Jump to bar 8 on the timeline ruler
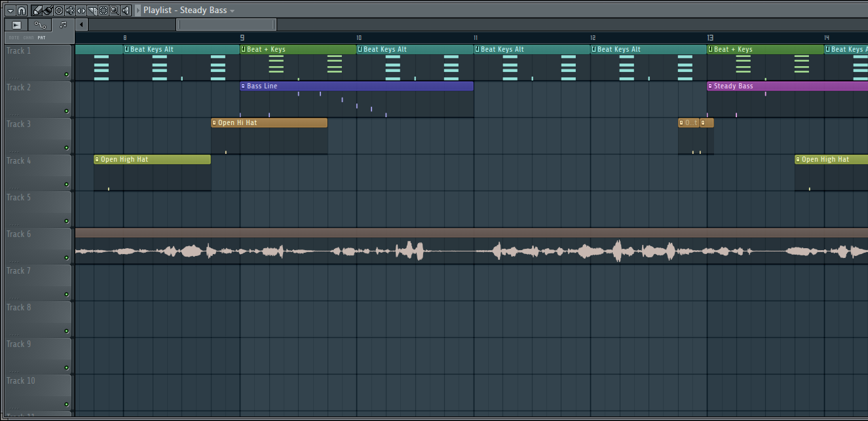This screenshot has height=421, width=868. click(x=125, y=38)
